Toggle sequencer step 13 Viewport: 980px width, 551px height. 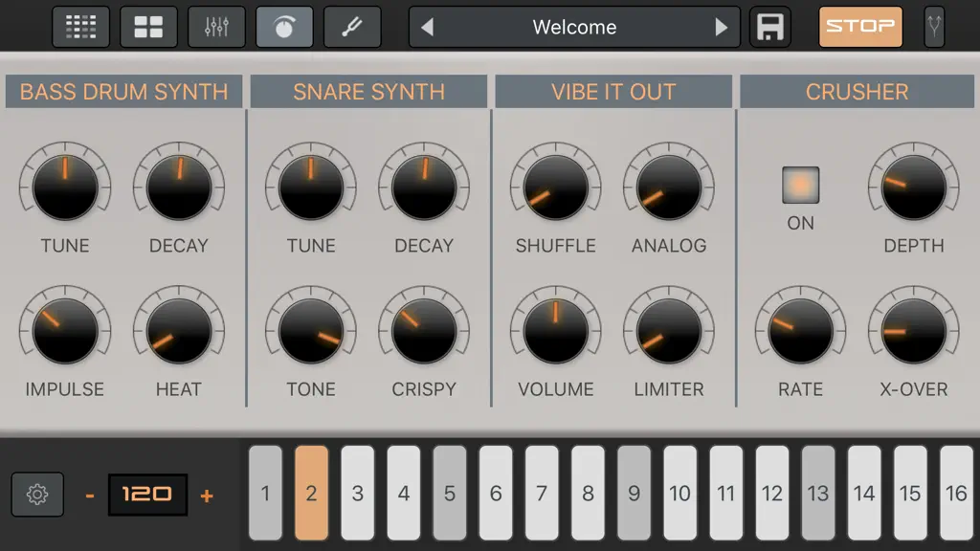click(x=818, y=493)
